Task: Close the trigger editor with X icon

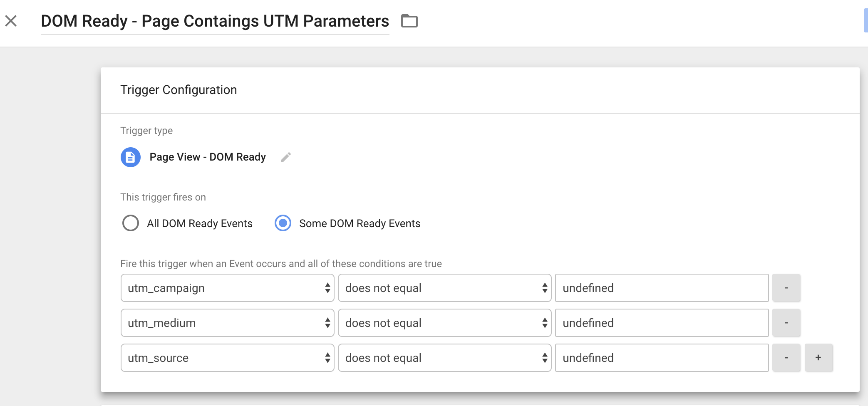Action: pyautogui.click(x=11, y=21)
